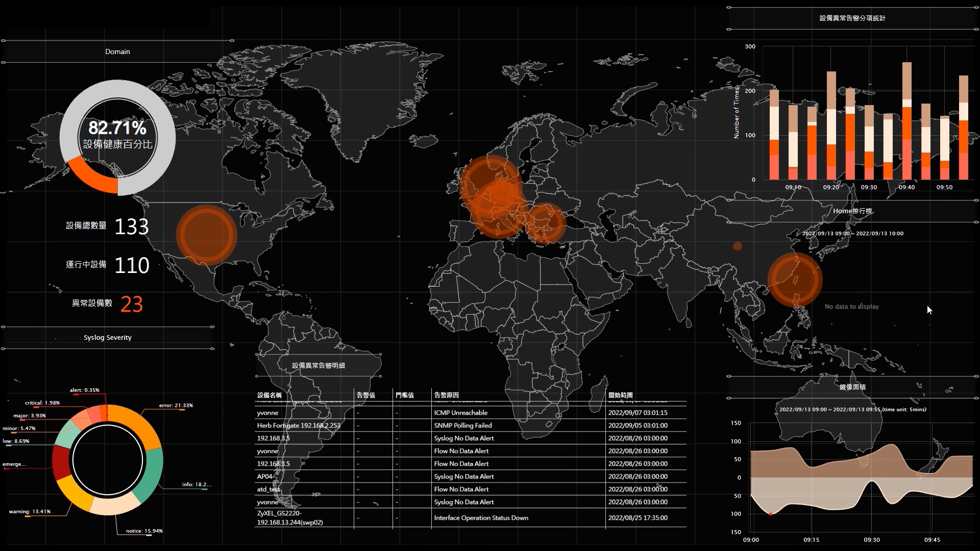Click the 開始時間 column header
The height and width of the screenshot is (551, 980).
620,395
